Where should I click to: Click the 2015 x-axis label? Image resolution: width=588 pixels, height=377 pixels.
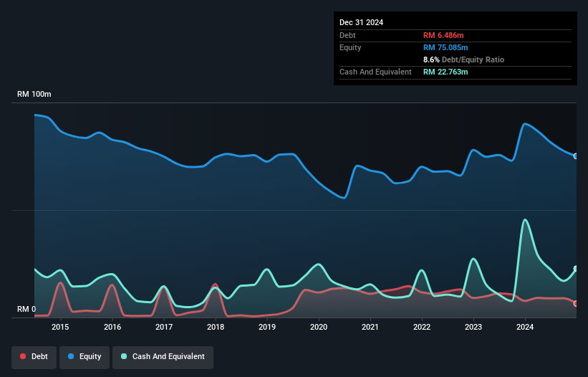[x=60, y=327]
